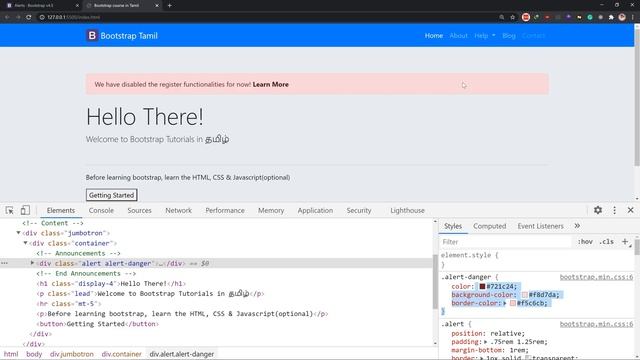Open the Memory tab
Screen dimensions: 640x360
pos(271,210)
